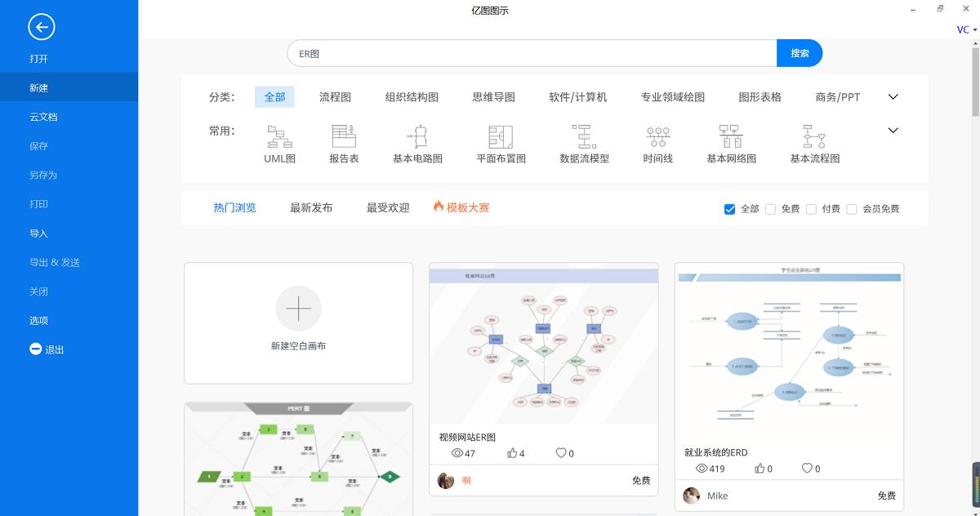Switch to the 思维导图 category
The height and width of the screenshot is (516, 980).
[x=491, y=96]
